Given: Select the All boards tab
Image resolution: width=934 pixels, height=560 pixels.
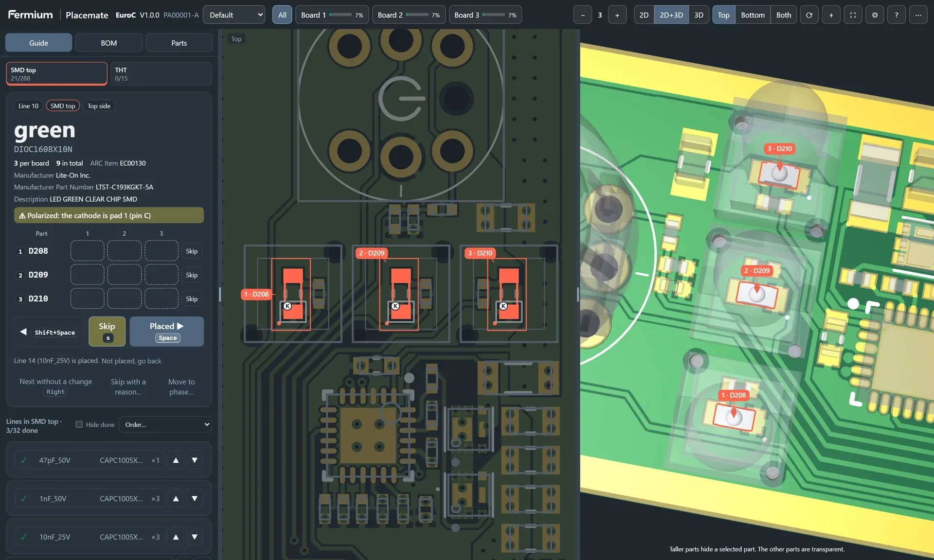Looking at the screenshot, I should (x=282, y=15).
